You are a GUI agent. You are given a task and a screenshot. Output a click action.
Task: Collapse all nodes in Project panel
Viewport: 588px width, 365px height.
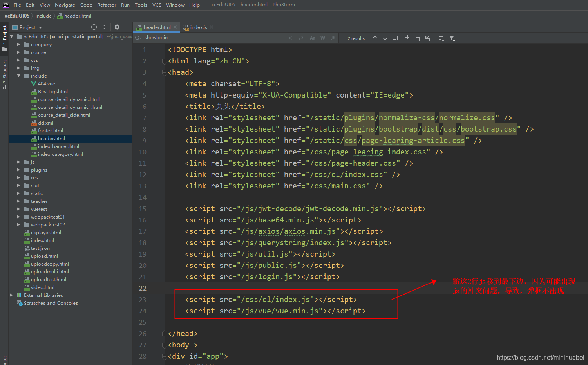[x=104, y=27]
